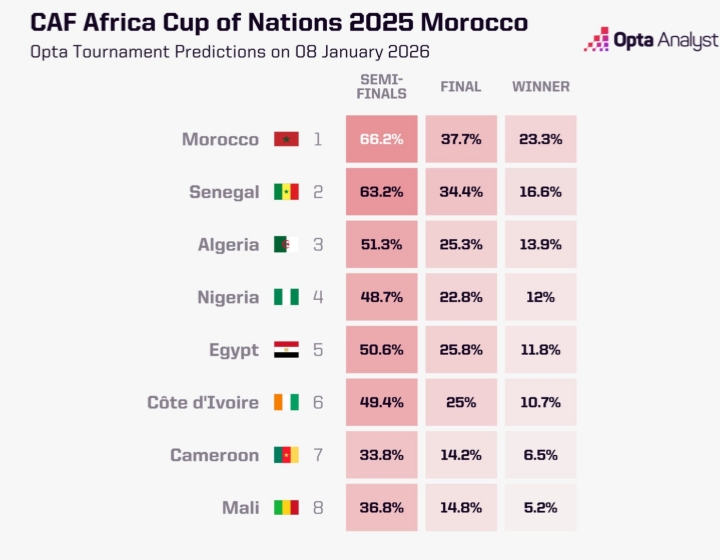Select the Côte d'Ivoire flag icon
Image resolution: width=720 pixels, height=560 pixels.
pos(286,403)
